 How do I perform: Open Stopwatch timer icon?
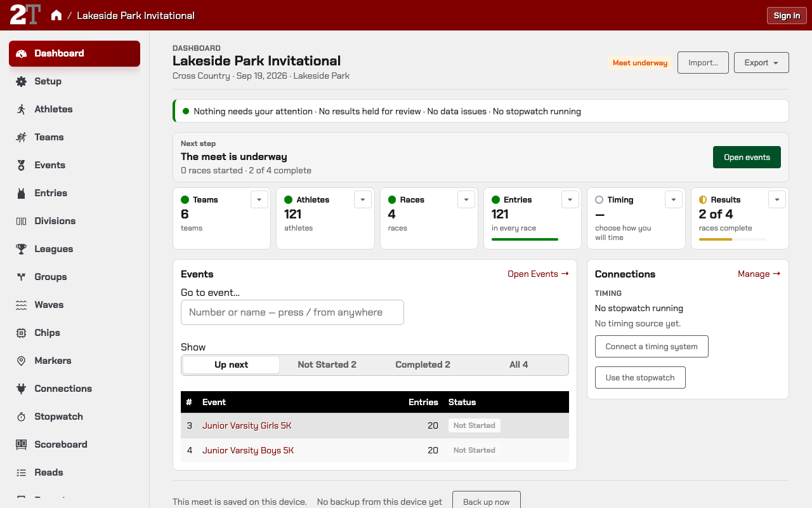pos(22,417)
